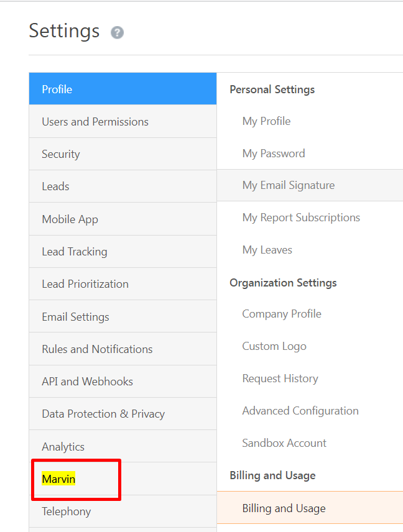Open Lead Tracking settings
Screen dimensions: 403x532
tap(75, 252)
